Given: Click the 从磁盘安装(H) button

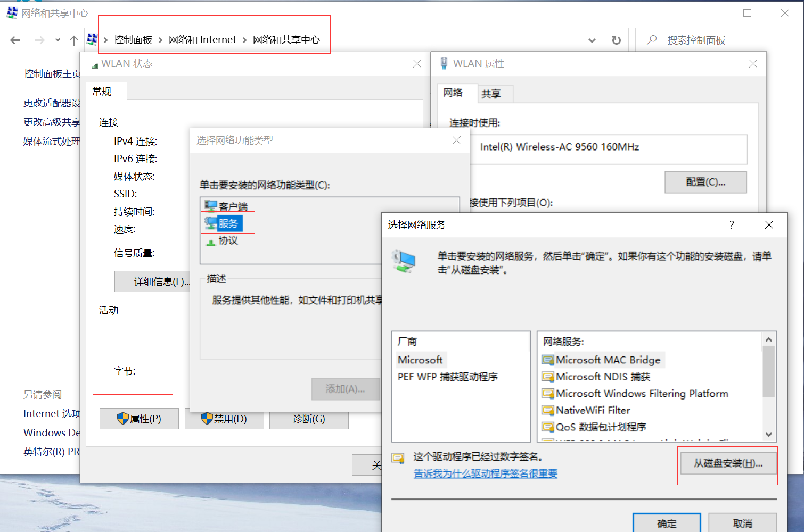Looking at the screenshot, I should coord(727,463).
